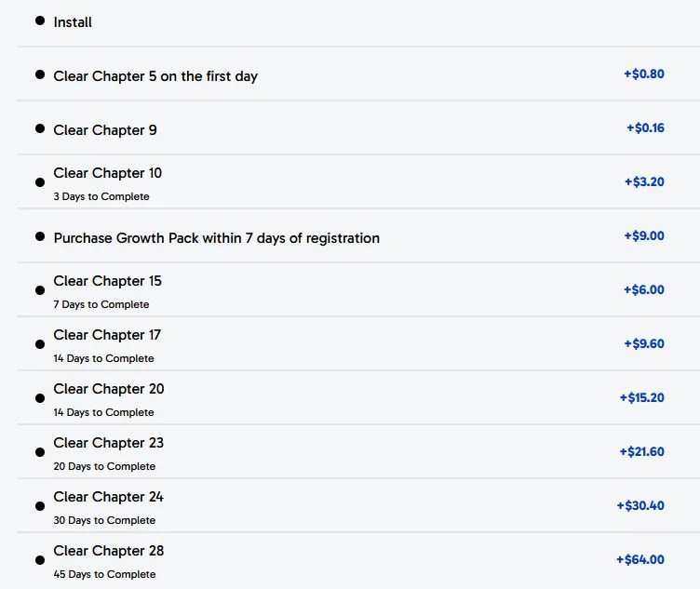Select Clear Chapter 5 on the first day

(155, 76)
